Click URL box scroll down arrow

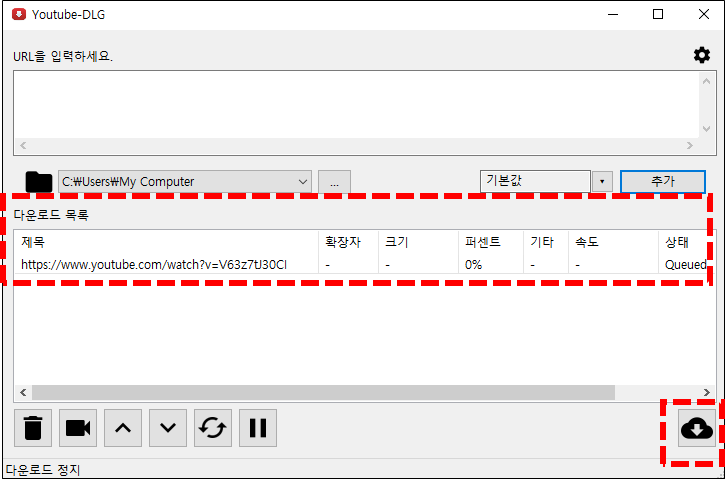(x=707, y=129)
